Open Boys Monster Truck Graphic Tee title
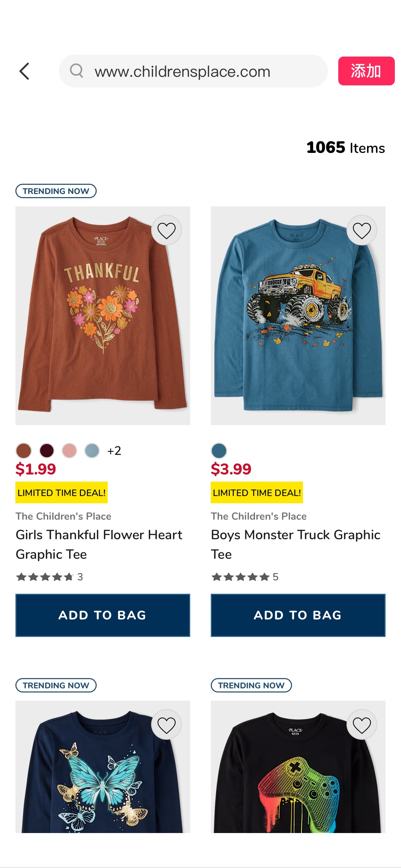 (295, 544)
